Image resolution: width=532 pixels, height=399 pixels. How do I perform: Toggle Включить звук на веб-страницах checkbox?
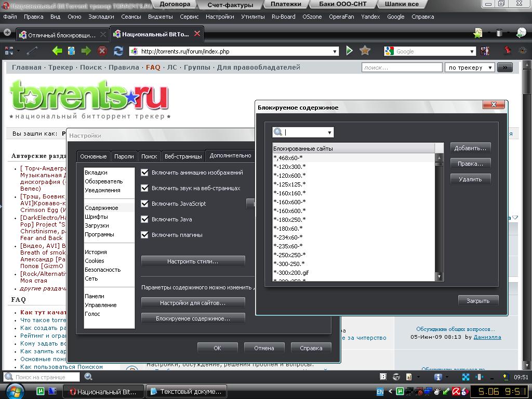(x=144, y=188)
